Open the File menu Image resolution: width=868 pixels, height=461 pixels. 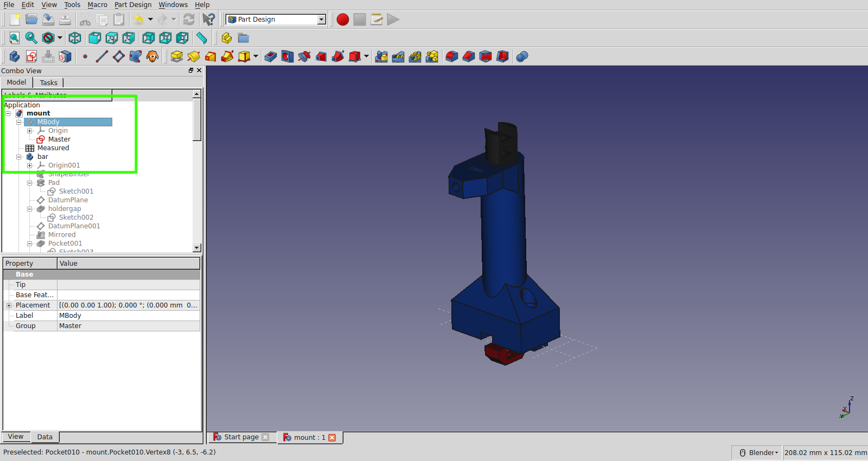9,5
